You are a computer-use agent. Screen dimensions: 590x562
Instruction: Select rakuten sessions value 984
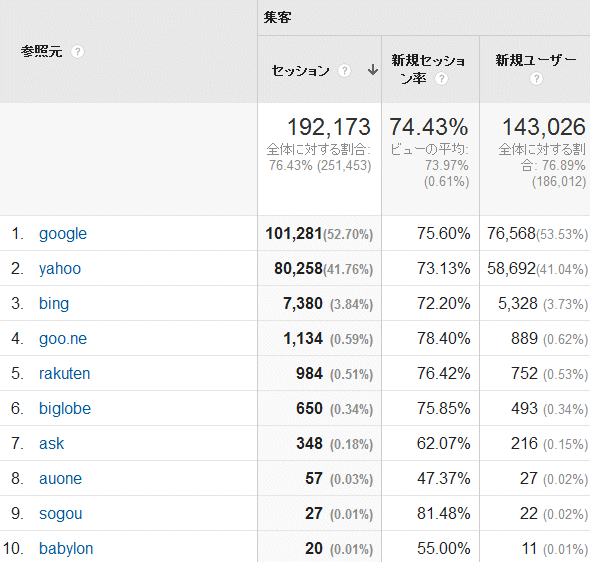tap(309, 374)
